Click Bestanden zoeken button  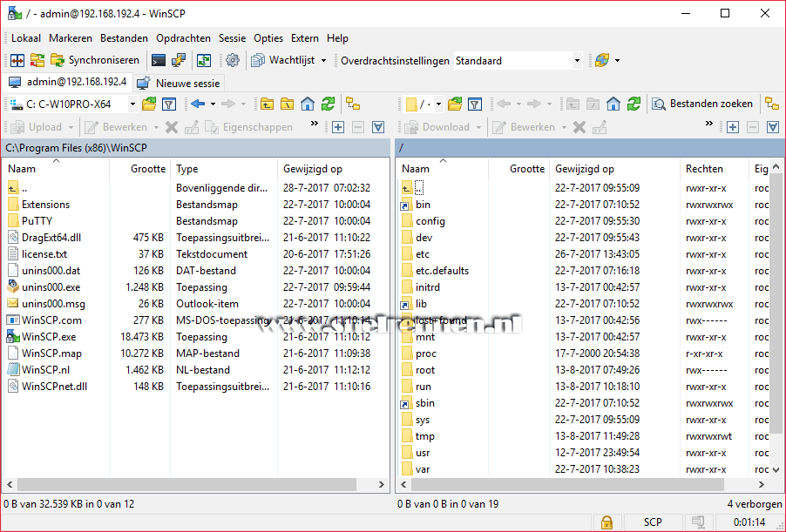[702, 104]
